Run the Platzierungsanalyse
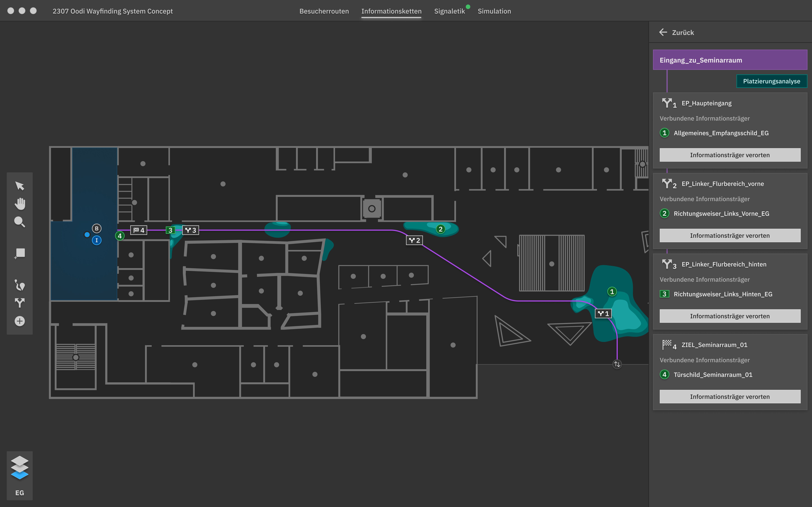Viewport: 812px width, 507px height. pos(772,81)
